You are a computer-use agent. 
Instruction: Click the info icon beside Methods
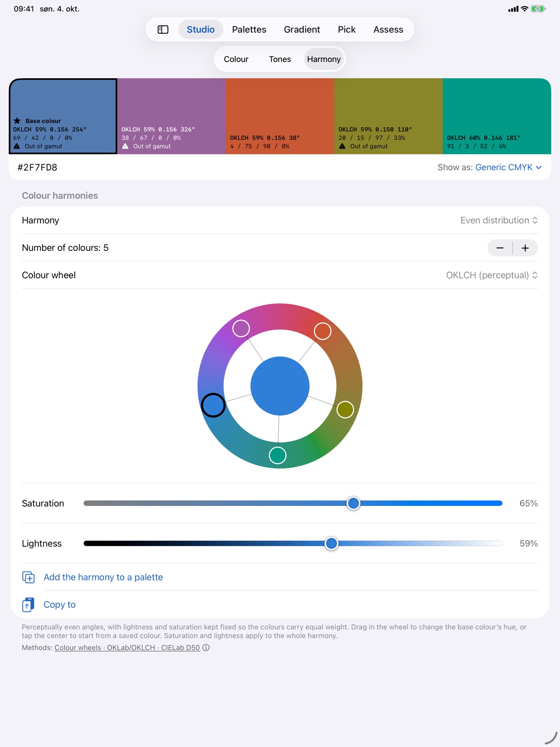[206, 648]
